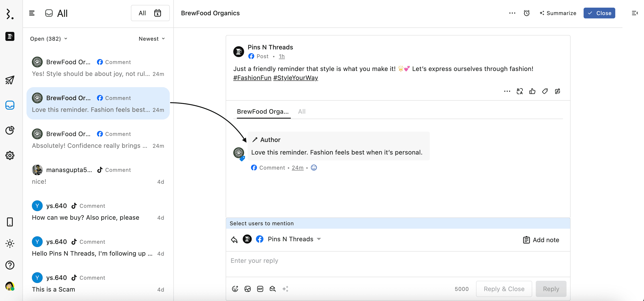
Task: Click the Summarize button
Action: pyautogui.click(x=558, y=13)
